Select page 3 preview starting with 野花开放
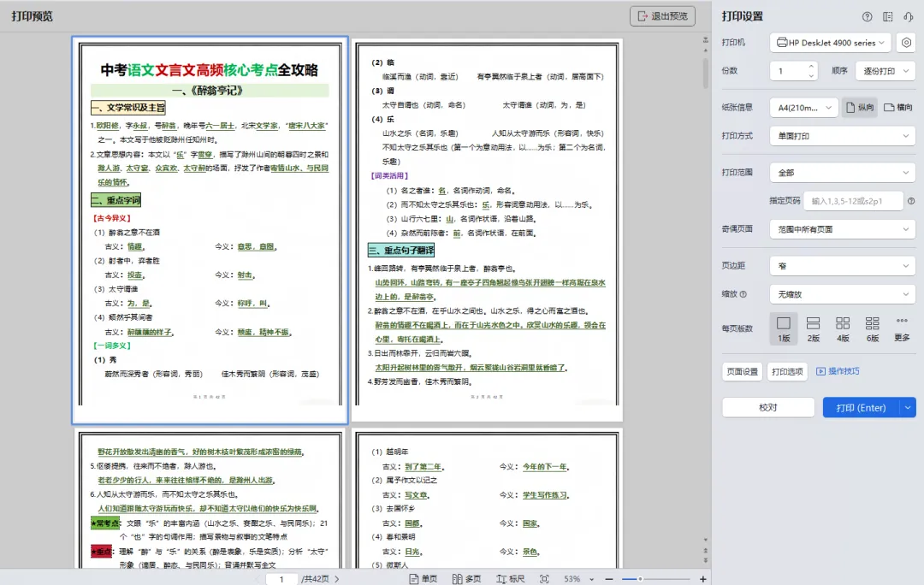This screenshot has width=924, height=585. point(210,499)
